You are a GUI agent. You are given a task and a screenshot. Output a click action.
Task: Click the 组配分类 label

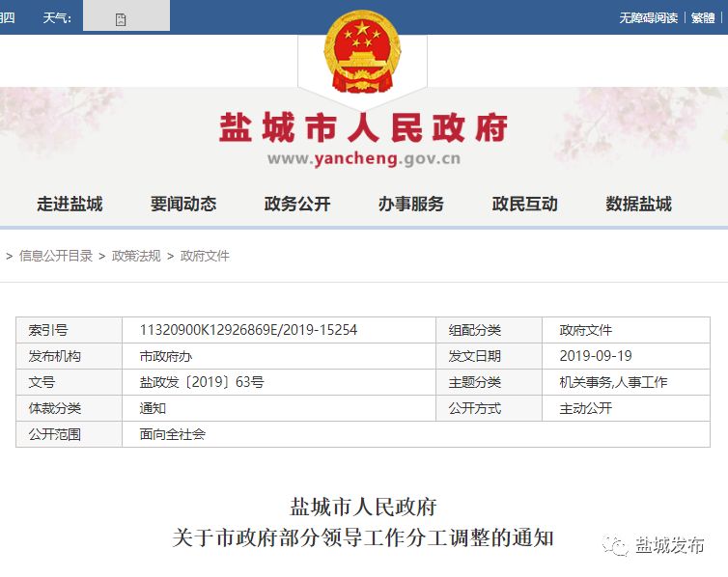pyautogui.click(x=474, y=330)
